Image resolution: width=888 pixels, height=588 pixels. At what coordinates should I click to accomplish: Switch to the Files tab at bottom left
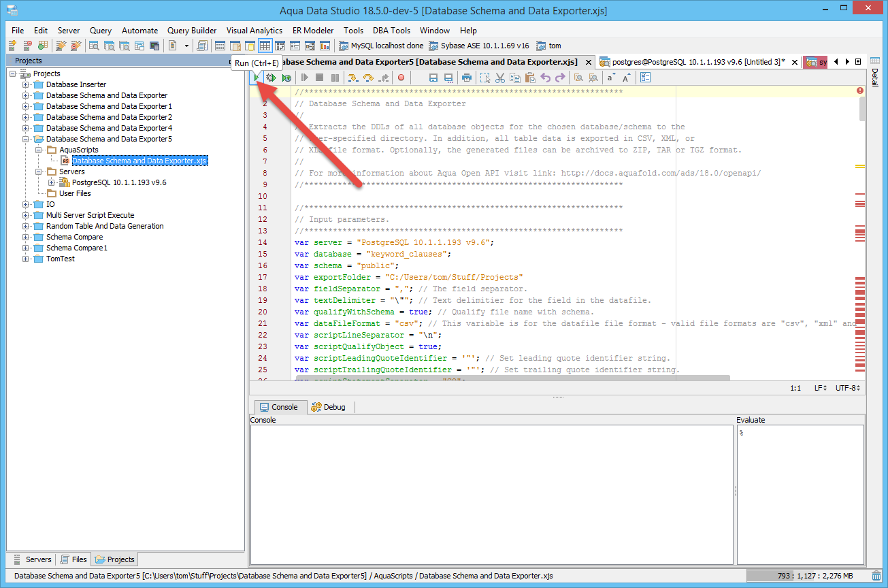(x=73, y=559)
